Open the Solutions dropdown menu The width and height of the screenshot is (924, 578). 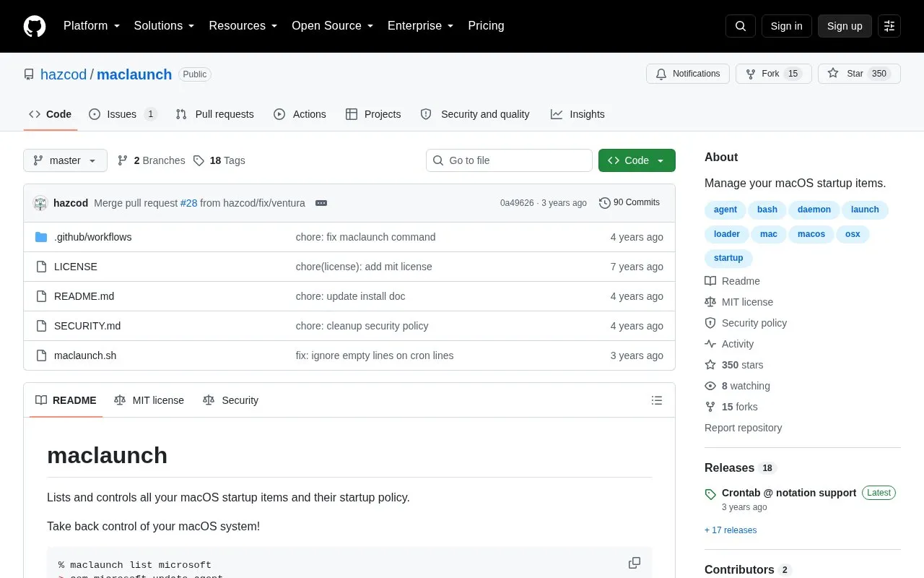165,26
